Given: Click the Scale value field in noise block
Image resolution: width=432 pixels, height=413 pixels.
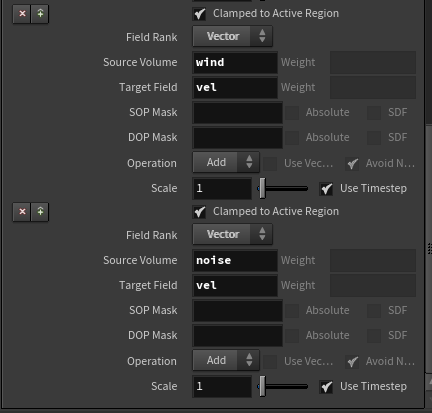Looking at the screenshot, I should pos(222,387).
